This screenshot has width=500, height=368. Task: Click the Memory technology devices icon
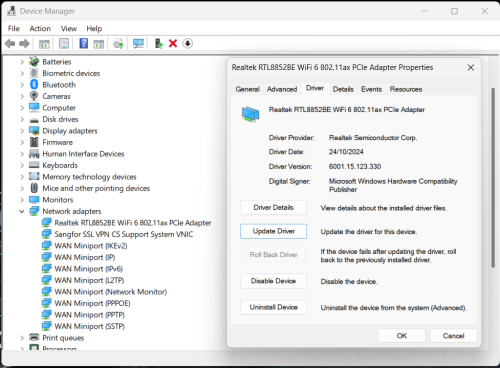tap(34, 176)
